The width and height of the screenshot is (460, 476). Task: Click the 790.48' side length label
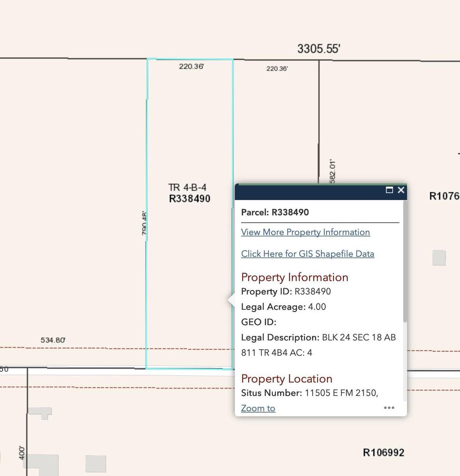coord(144,223)
